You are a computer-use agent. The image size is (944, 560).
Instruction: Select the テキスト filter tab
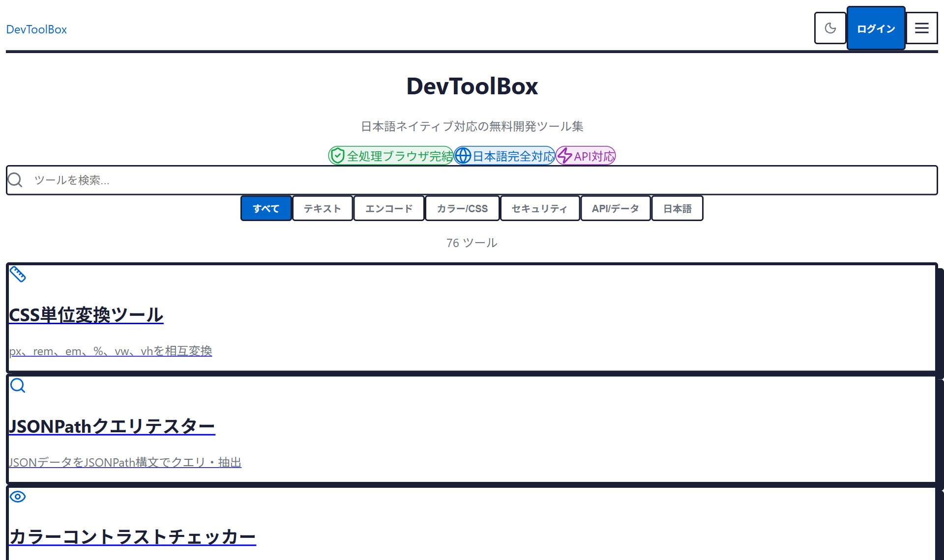pos(322,208)
